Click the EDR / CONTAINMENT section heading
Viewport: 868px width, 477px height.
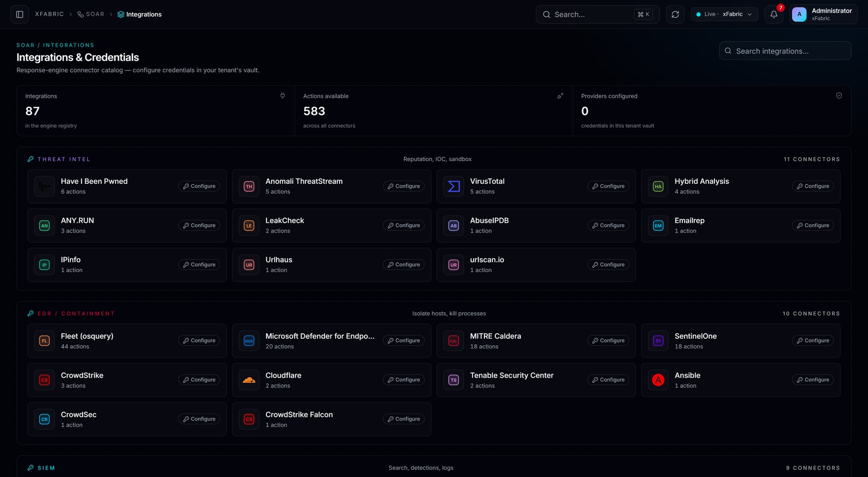(x=76, y=314)
